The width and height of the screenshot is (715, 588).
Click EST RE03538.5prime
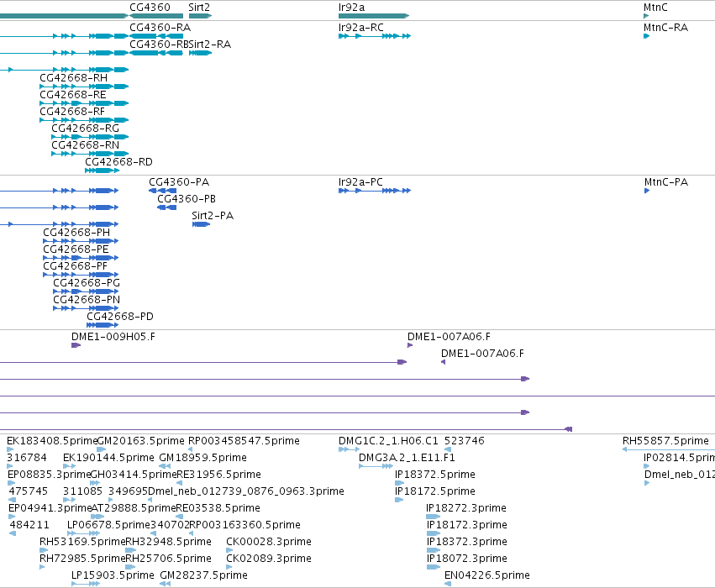[218, 508]
